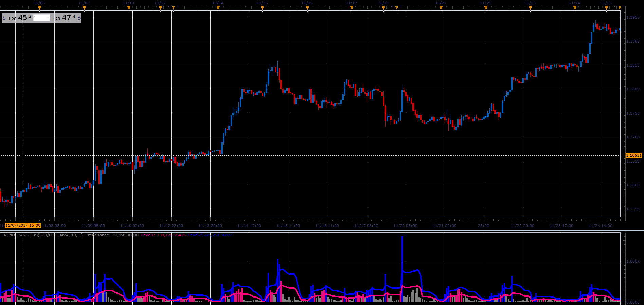
Task: Select the 11/24 day marker triangle
Action: coord(575,8)
